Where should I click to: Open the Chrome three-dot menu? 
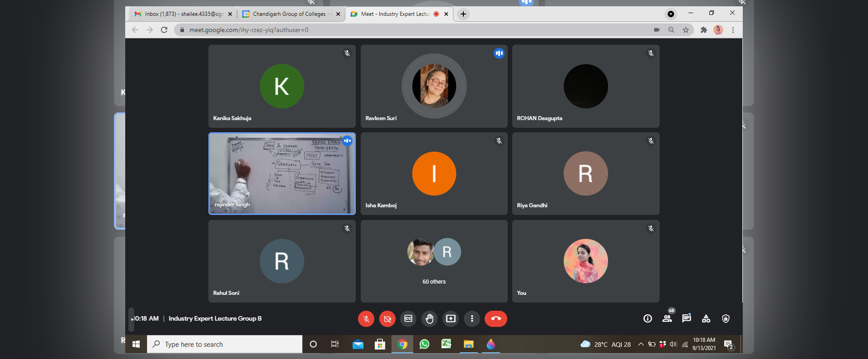pyautogui.click(x=733, y=30)
